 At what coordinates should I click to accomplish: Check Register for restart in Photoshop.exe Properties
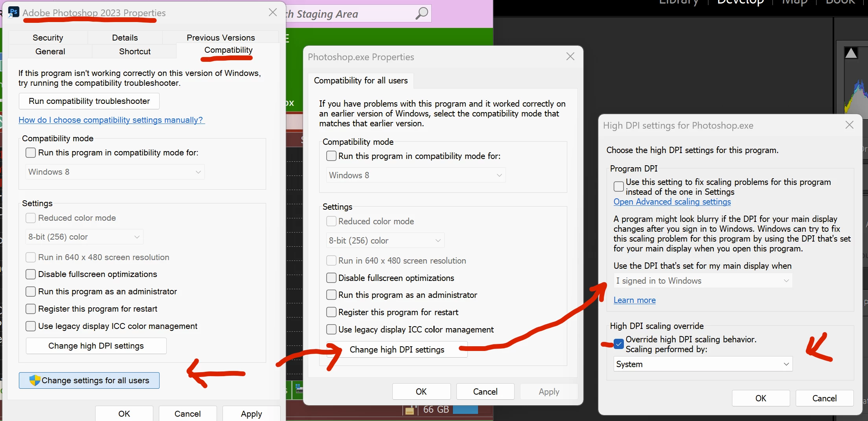pyautogui.click(x=331, y=312)
